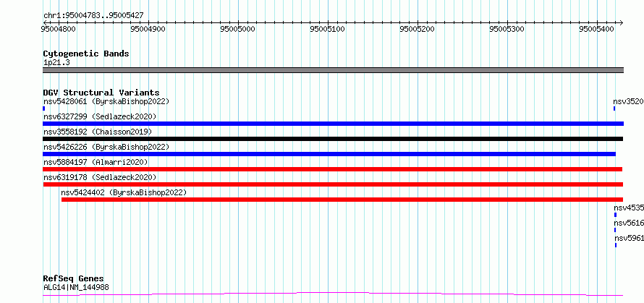Click the 95005300 ruler position

(x=507, y=29)
